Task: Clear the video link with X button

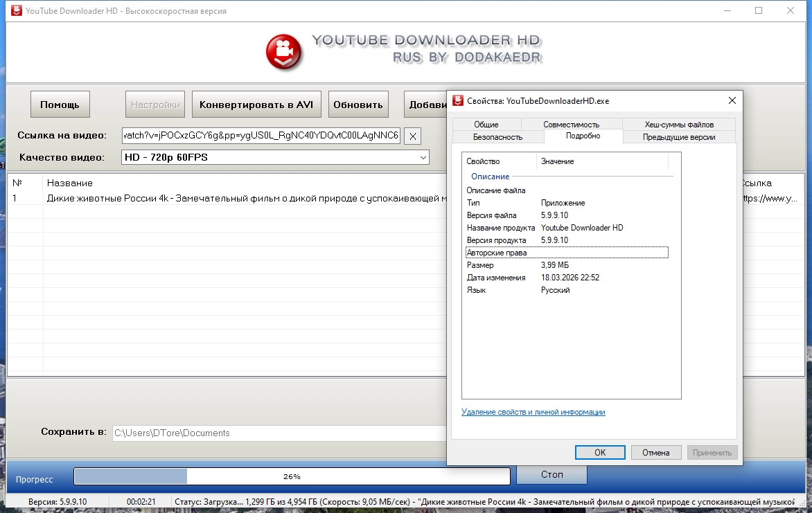Action: pos(413,136)
